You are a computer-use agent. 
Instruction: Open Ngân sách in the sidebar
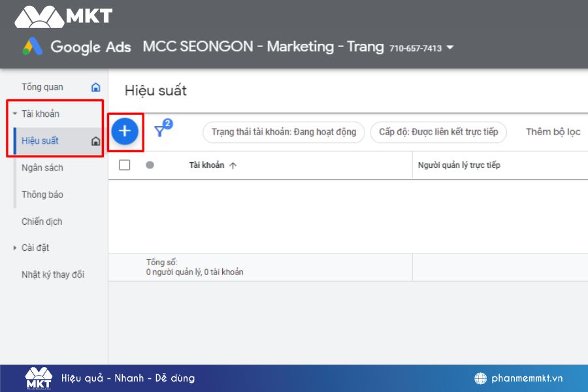(42, 168)
